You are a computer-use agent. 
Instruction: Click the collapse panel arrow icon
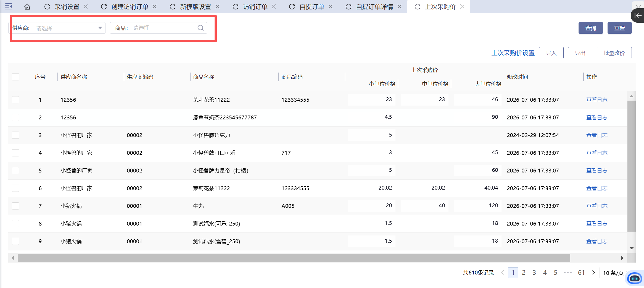coord(638,15)
